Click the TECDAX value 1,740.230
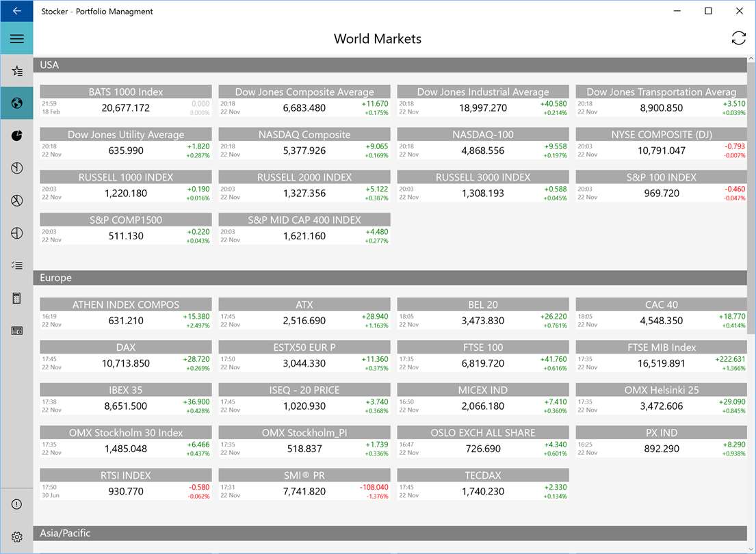The height and width of the screenshot is (554, 756). point(482,491)
